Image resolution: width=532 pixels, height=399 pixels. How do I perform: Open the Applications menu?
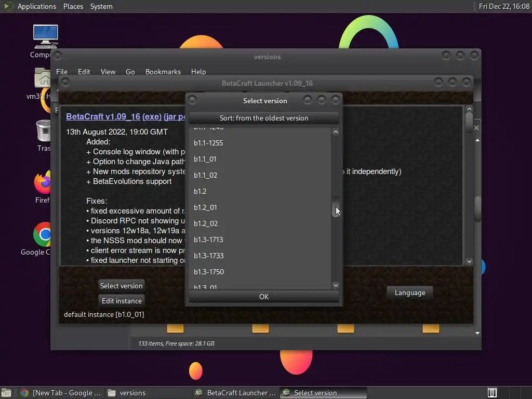tap(37, 6)
